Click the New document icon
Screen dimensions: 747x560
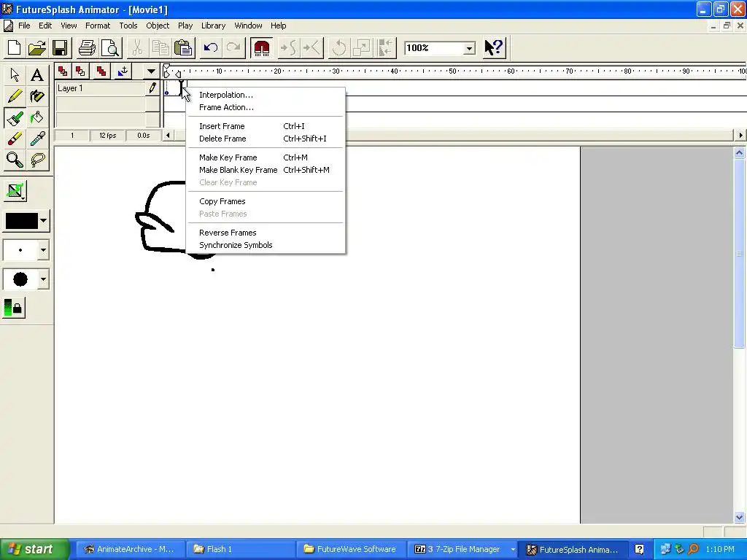pos(15,47)
